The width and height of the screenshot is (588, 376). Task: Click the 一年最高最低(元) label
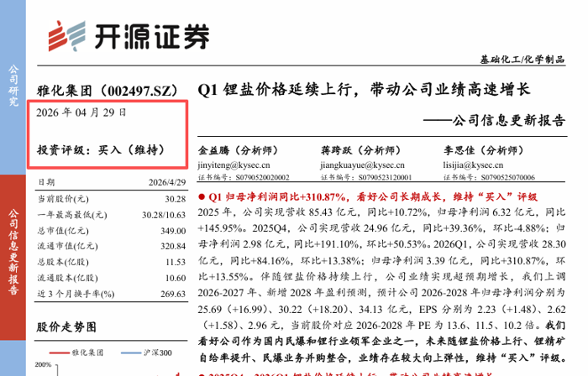tap(72, 215)
